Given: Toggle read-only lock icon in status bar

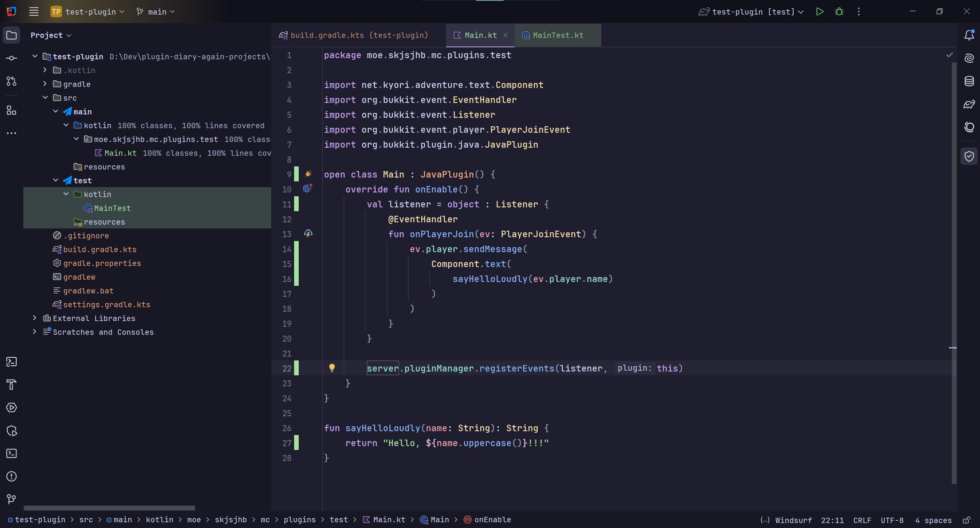Looking at the screenshot, I should (966, 520).
